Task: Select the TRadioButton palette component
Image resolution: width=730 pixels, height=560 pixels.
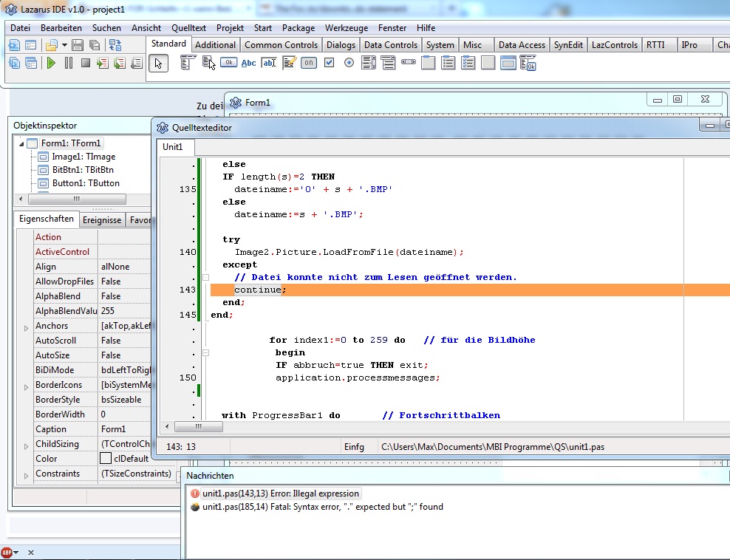Action: click(349, 63)
